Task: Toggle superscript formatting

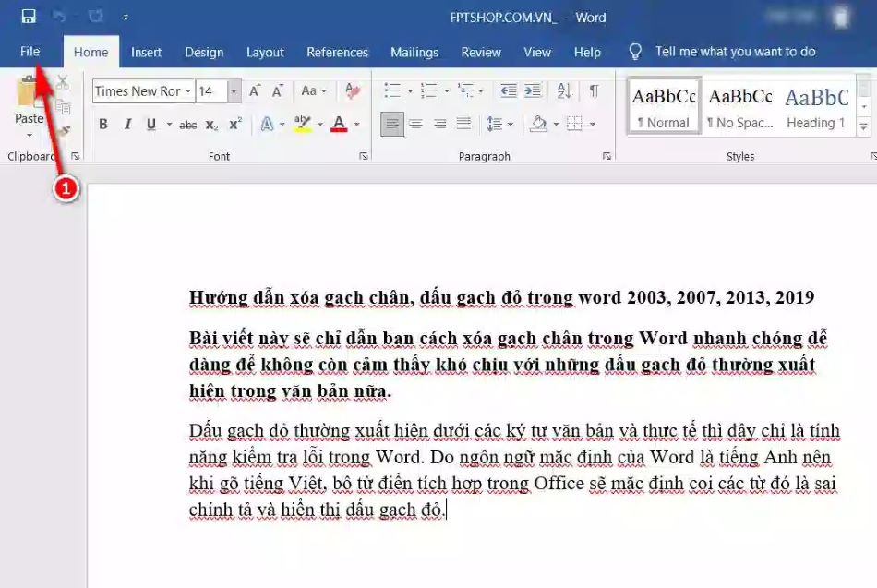Action: [x=236, y=124]
